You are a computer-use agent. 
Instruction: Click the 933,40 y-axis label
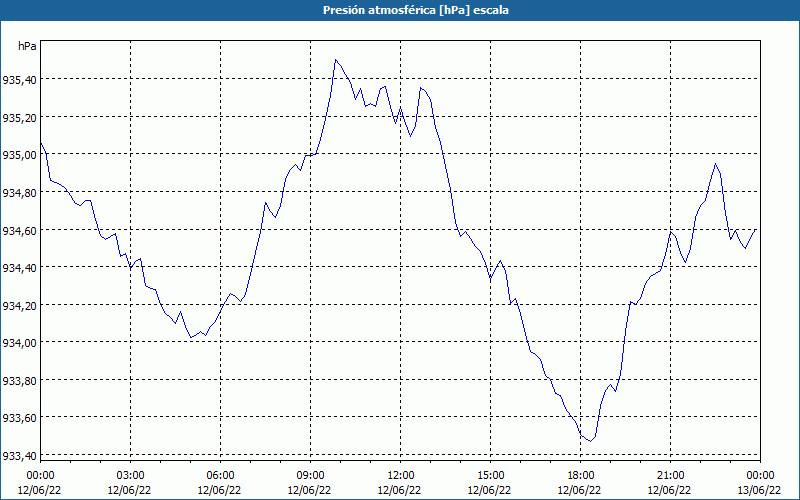click(x=19, y=455)
